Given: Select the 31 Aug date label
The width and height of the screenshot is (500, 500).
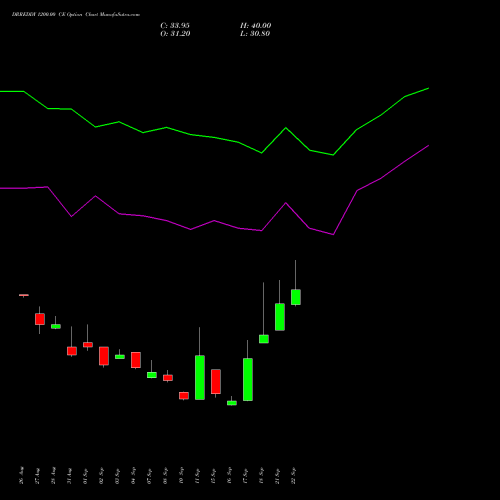Looking at the screenshot, I should click(x=70, y=476).
